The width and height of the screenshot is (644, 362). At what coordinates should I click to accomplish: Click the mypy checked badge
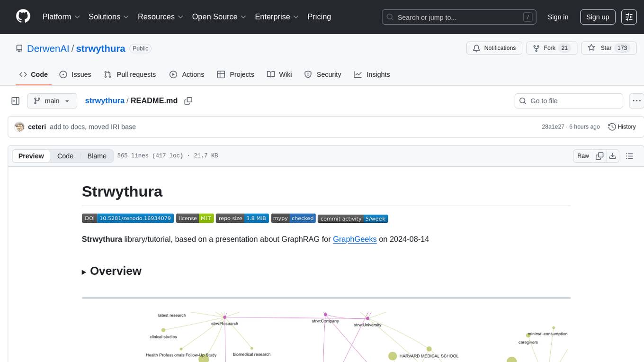pyautogui.click(x=293, y=218)
